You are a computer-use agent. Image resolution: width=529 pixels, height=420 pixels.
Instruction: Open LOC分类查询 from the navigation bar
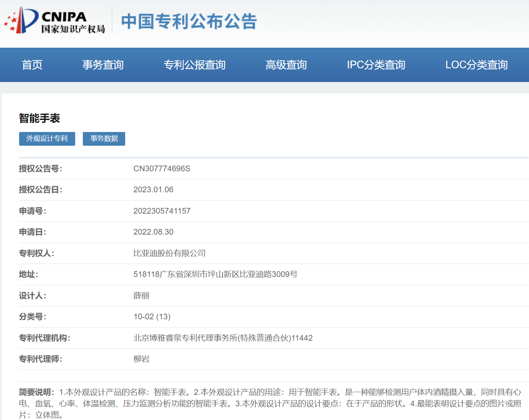point(476,65)
